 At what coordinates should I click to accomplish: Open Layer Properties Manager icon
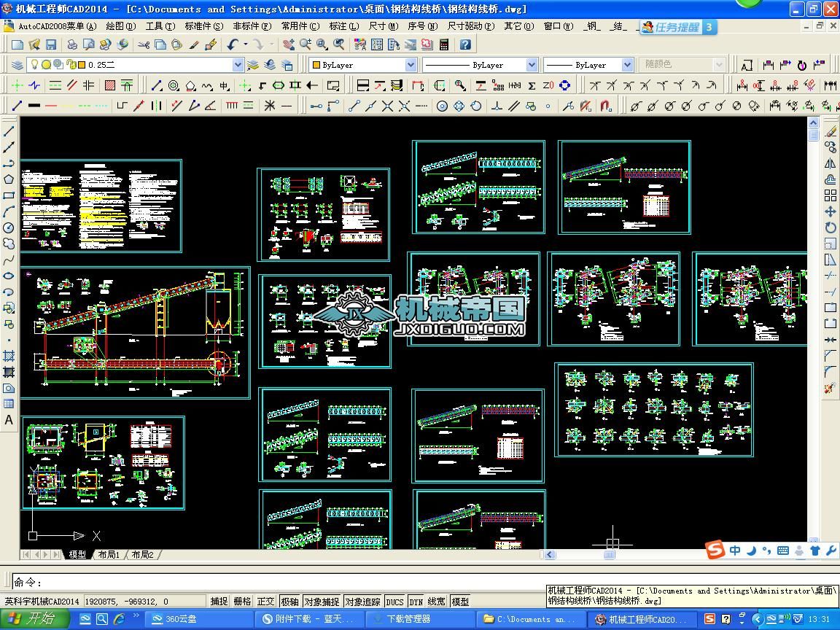coord(17,65)
